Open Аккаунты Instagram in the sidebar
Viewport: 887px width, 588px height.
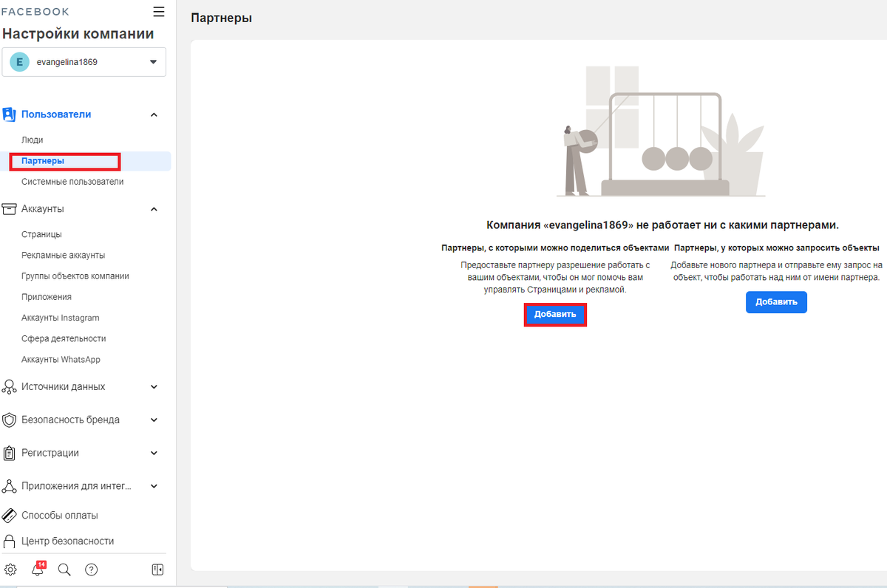click(x=61, y=318)
